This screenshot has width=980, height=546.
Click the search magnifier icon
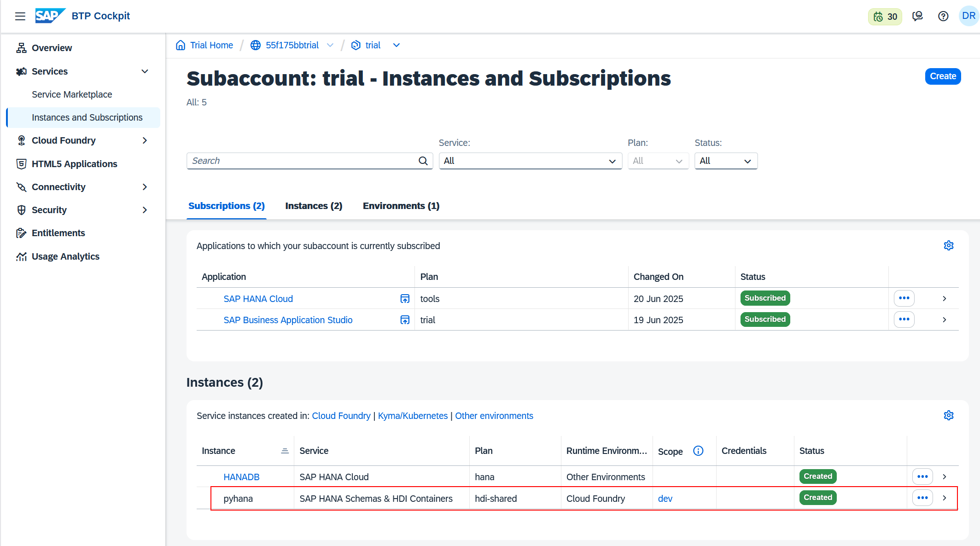423,161
